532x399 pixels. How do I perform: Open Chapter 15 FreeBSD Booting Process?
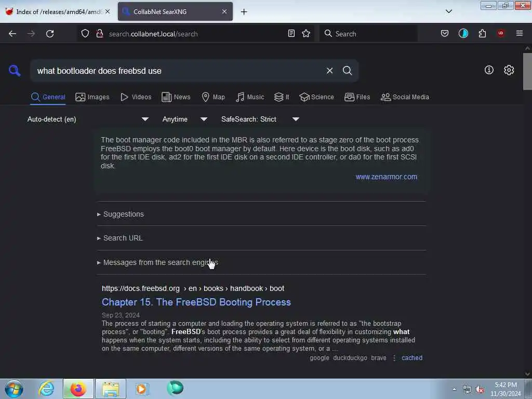pyautogui.click(x=196, y=302)
